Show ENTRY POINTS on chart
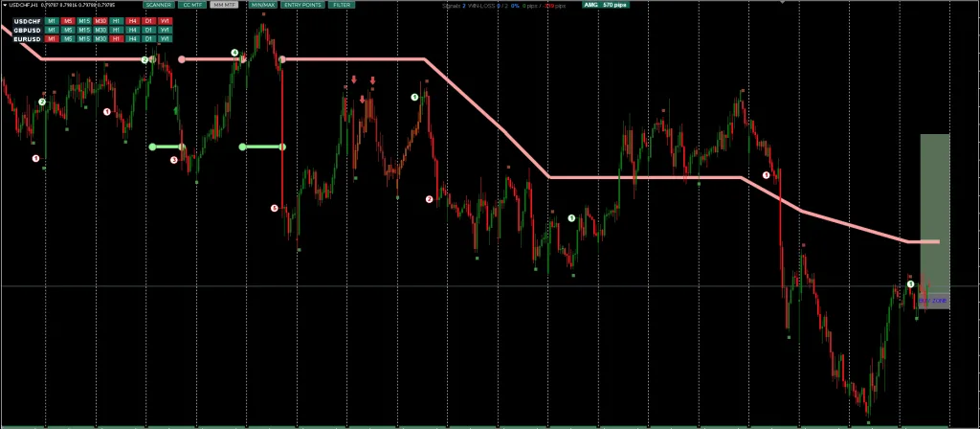Viewport: 980px width, 429px height. tap(302, 5)
